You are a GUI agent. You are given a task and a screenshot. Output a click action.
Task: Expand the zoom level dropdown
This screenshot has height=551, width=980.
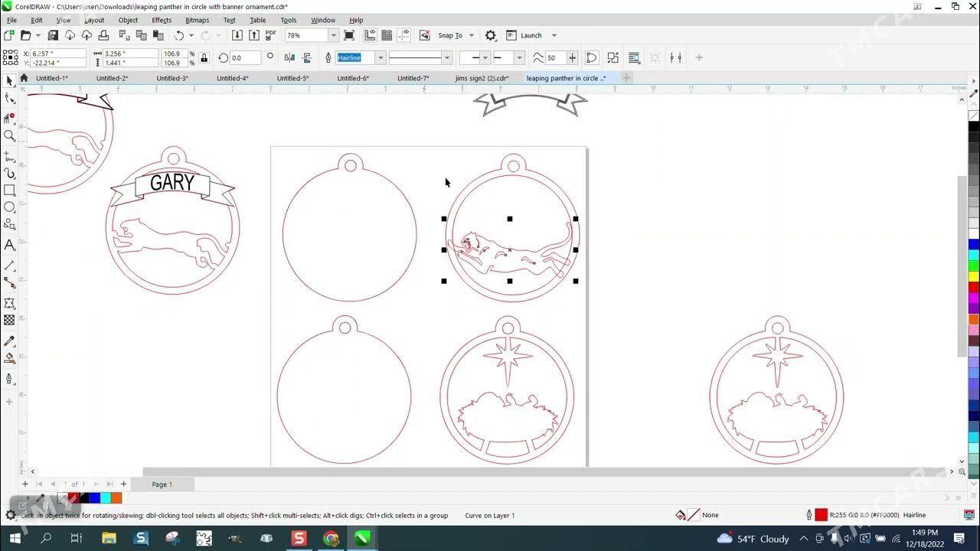(x=333, y=35)
